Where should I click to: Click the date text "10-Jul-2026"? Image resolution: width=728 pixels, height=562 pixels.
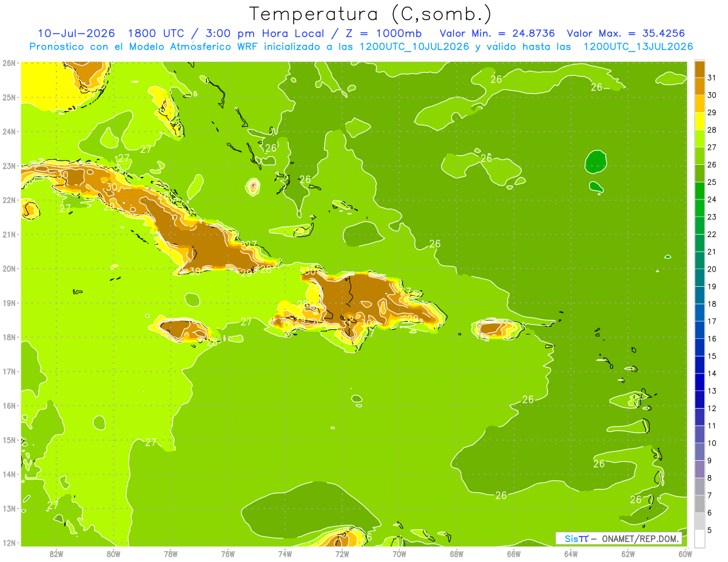pos(76,33)
